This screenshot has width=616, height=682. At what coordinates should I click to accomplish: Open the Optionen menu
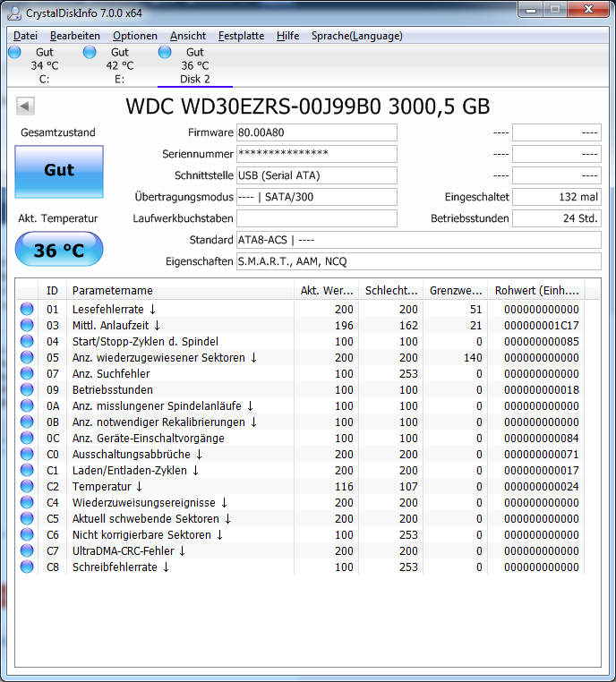[135, 36]
